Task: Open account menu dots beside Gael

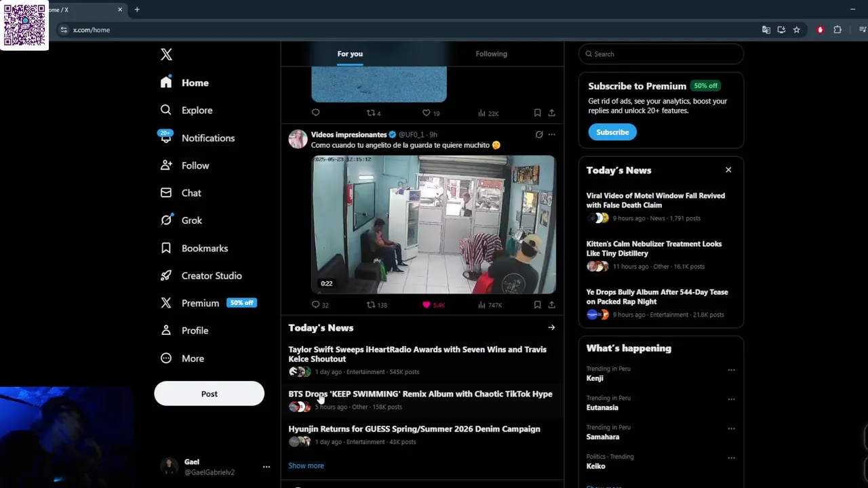Action: point(267,467)
